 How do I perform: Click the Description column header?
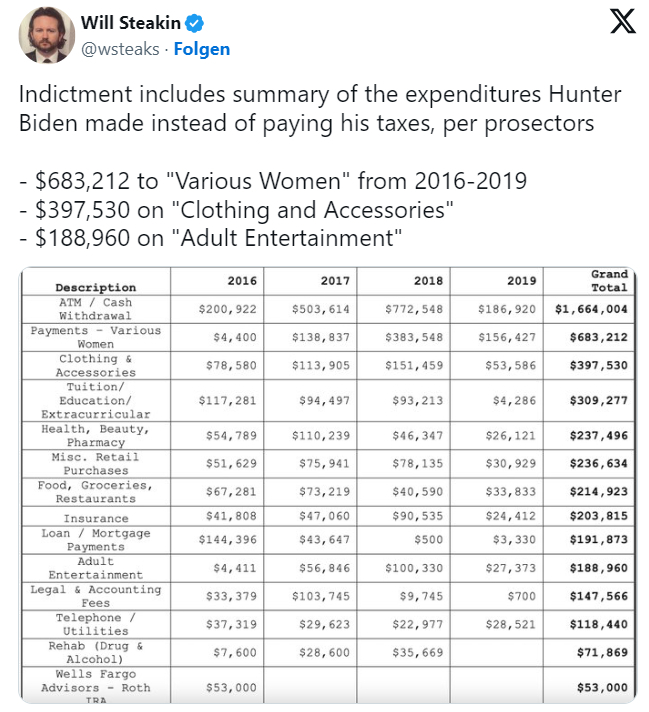pos(95,287)
